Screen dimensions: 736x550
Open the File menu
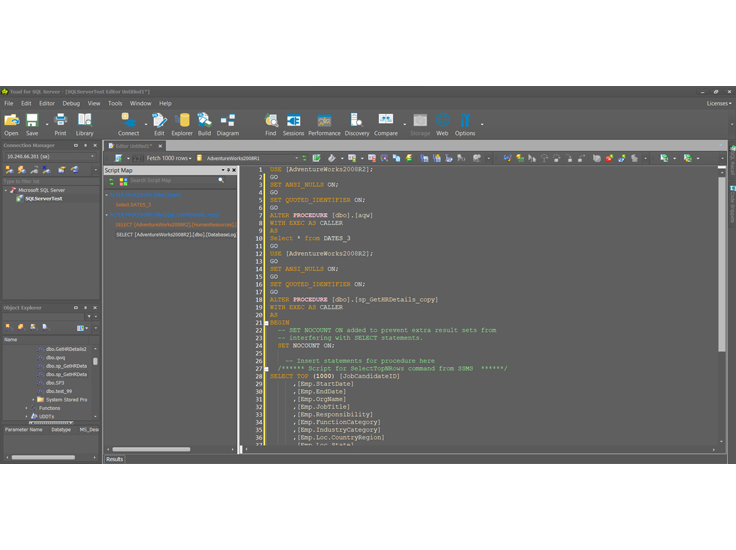pyautogui.click(x=9, y=103)
